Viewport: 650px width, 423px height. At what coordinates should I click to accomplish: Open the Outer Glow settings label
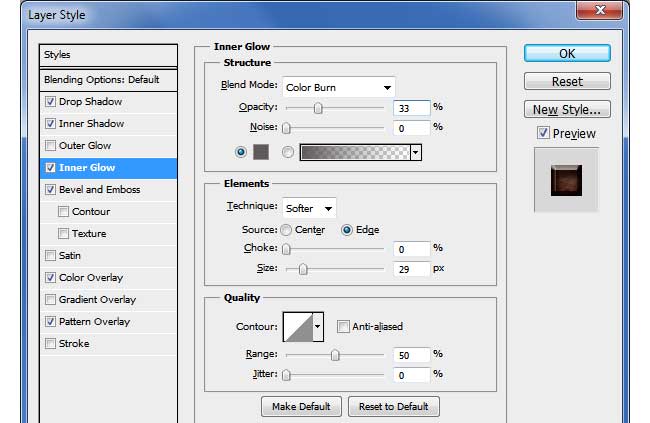(85, 146)
